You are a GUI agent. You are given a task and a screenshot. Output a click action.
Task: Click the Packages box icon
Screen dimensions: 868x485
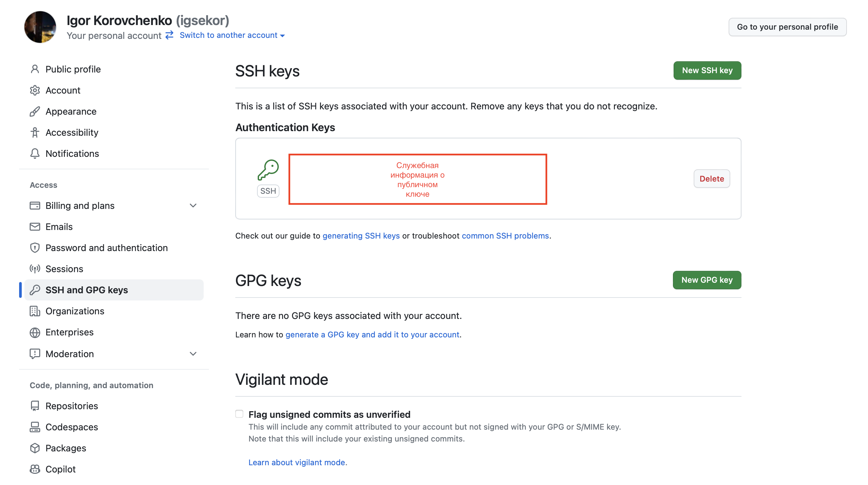tap(35, 448)
